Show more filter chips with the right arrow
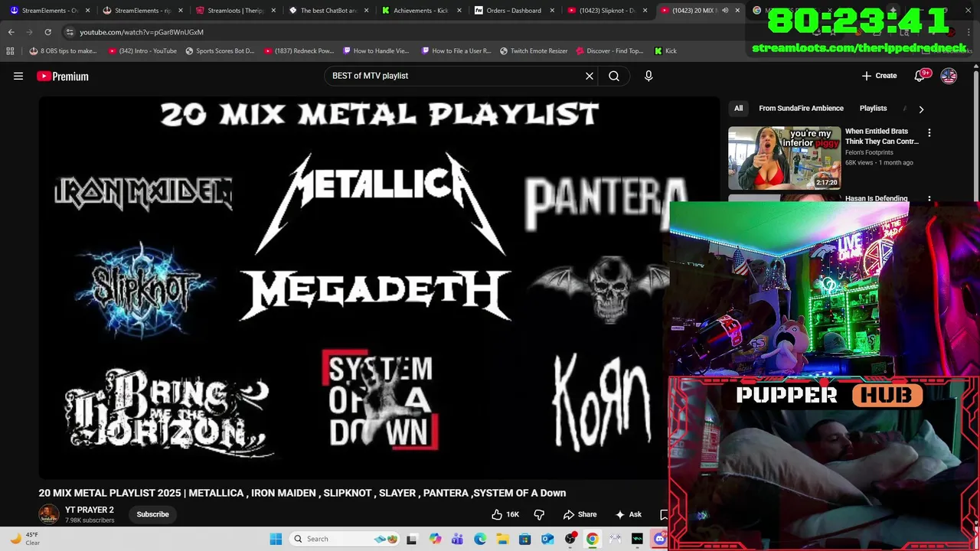 tap(921, 109)
